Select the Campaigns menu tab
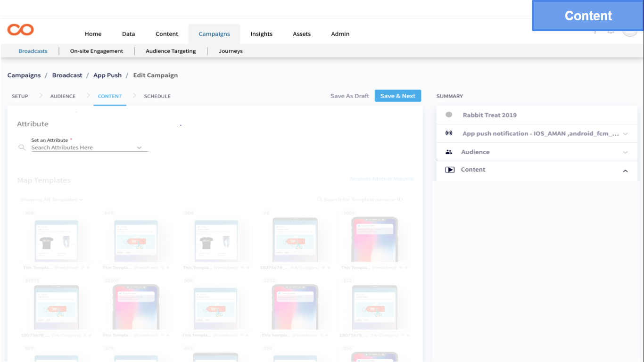The height and width of the screenshot is (362, 644). tap(214, 34)
